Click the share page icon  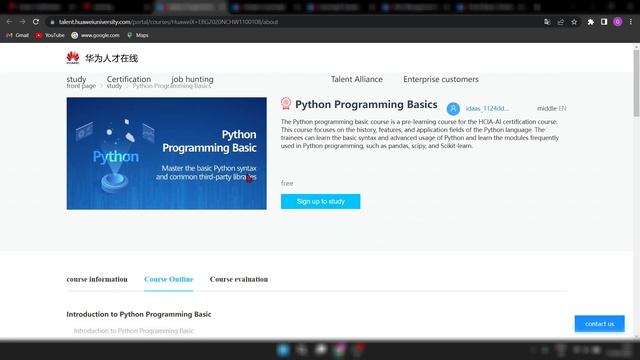[561, 22]
